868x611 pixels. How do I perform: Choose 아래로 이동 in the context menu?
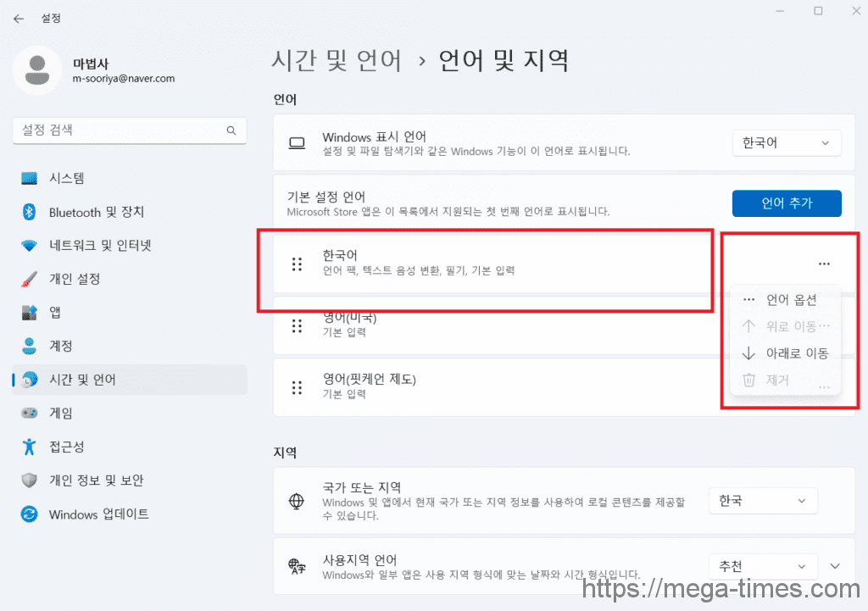coord(796,353)
